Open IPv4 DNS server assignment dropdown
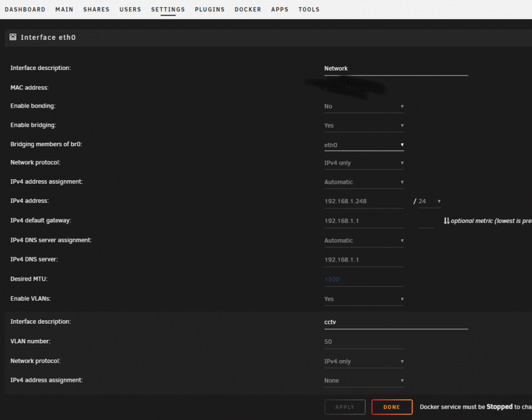This screenshot has width=532, height=420. point(364,241)
